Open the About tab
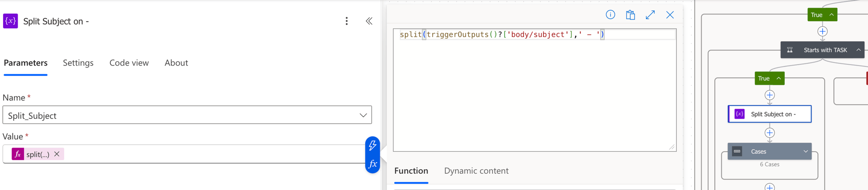The image size is (868, 190). (x=176, y=63)
